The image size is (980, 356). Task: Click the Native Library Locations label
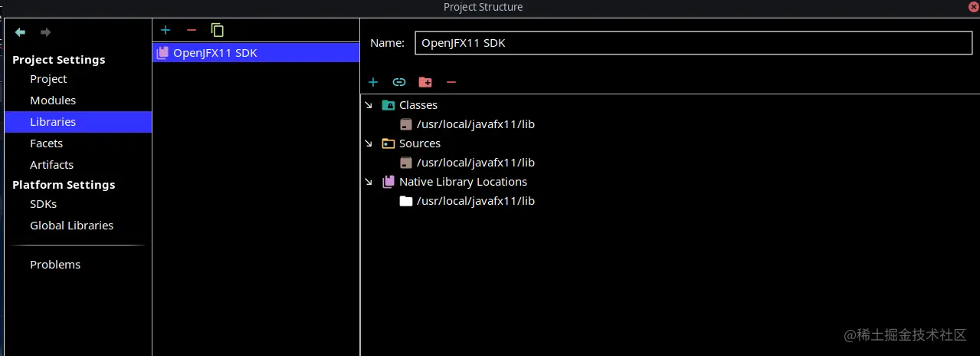pos(464,182)
